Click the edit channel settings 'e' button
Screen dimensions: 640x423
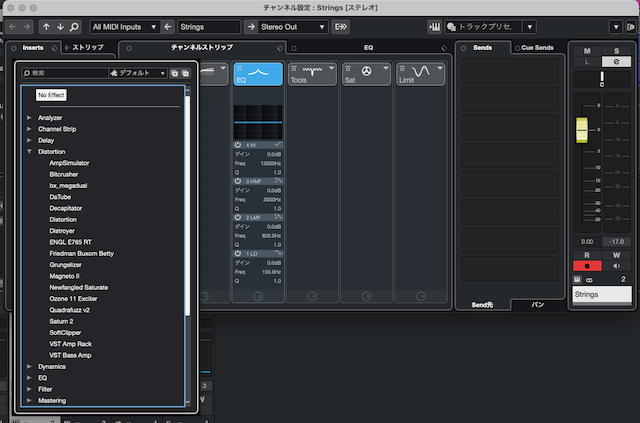(x=616, y=62)
